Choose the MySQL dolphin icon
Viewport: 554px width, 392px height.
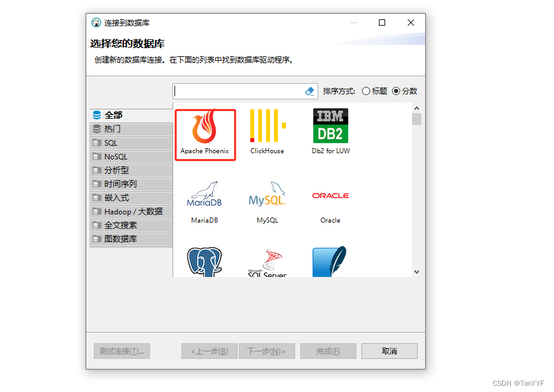click(267, 194)
